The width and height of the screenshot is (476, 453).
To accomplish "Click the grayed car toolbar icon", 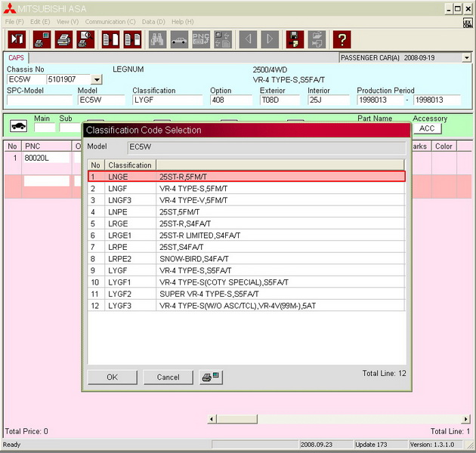I will coord(179,39).
